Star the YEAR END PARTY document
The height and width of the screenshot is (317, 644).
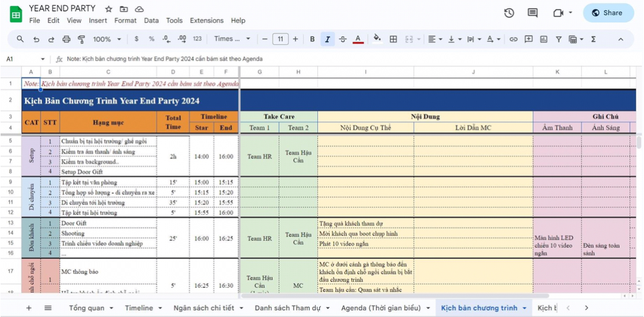109,9
